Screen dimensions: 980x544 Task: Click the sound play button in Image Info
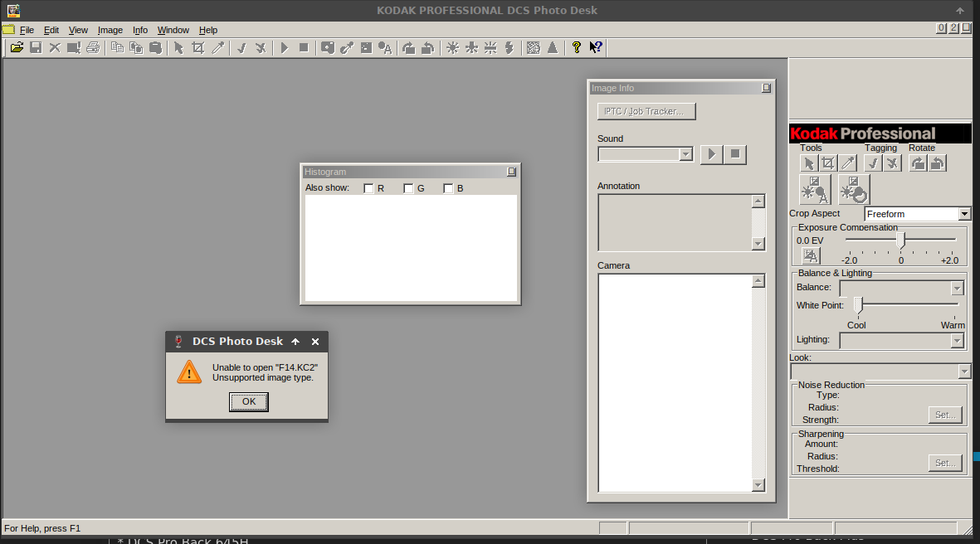pyautogui.click(x=711, y=154)
